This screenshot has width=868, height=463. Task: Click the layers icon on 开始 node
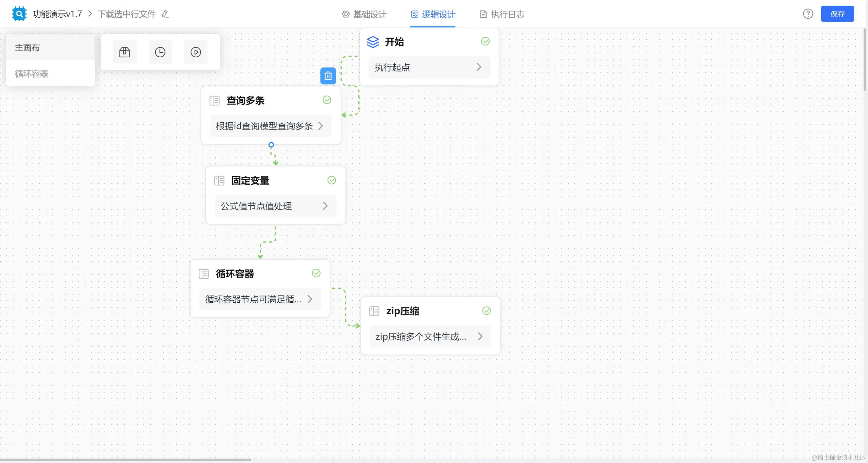click(x=373, y=42)
